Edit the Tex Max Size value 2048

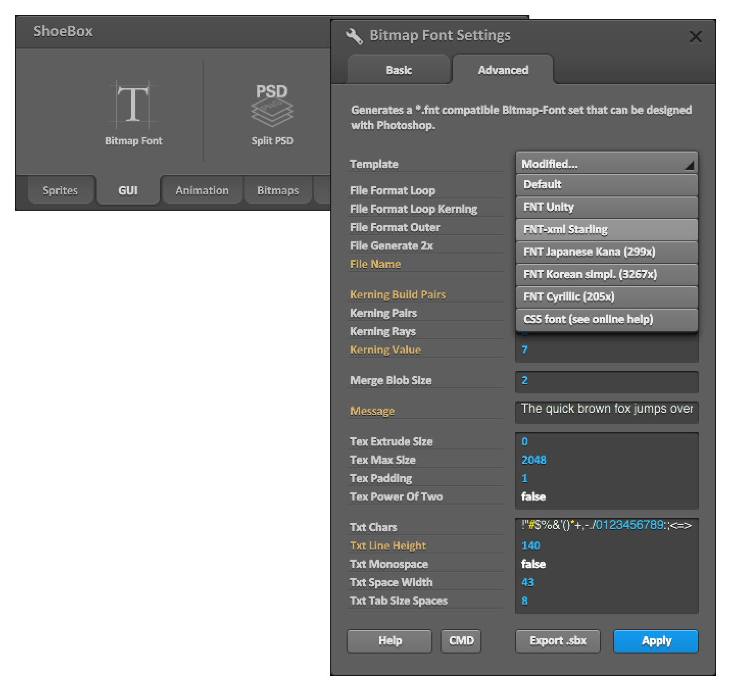606,460
